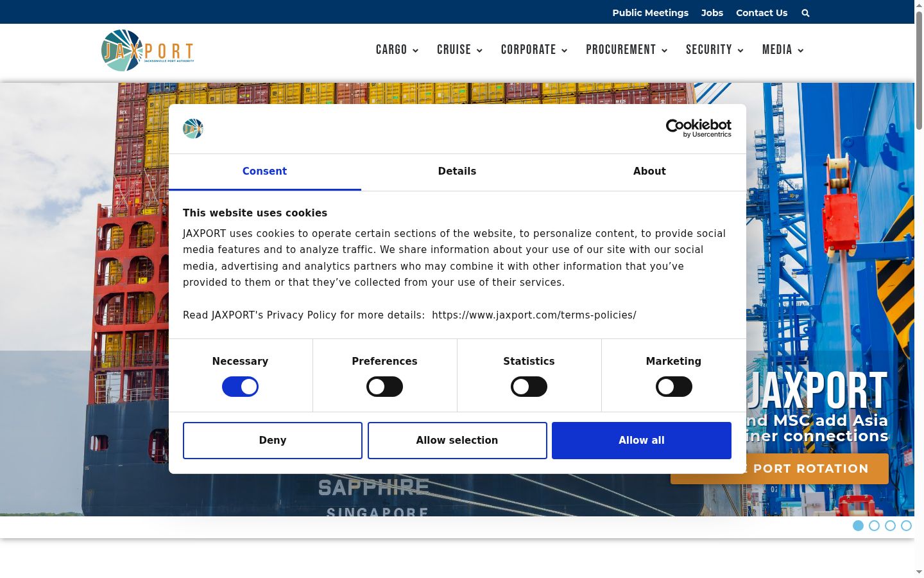Click the 'This website uses cookies' heading

255,213
